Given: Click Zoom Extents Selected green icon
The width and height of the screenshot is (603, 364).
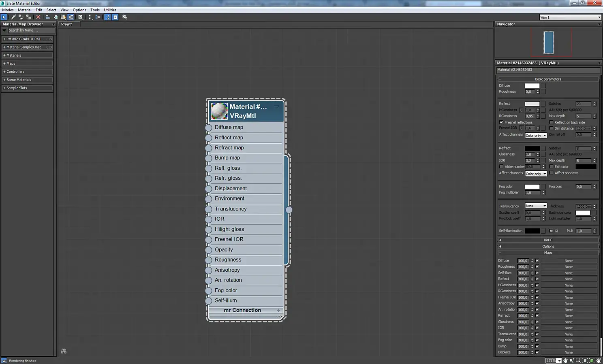Looking at the screenshot, I should click(592, 360).
